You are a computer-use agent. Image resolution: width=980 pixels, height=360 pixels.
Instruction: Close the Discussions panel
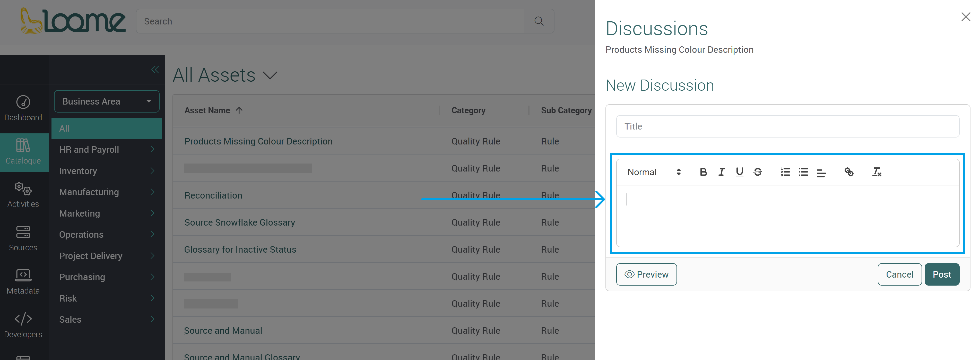click(966, 17)
